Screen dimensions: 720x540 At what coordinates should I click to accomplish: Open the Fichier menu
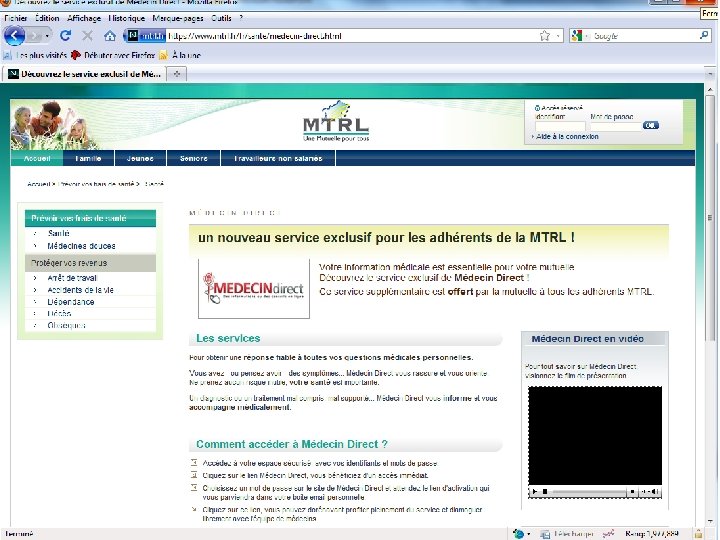(x=16, y=18)
